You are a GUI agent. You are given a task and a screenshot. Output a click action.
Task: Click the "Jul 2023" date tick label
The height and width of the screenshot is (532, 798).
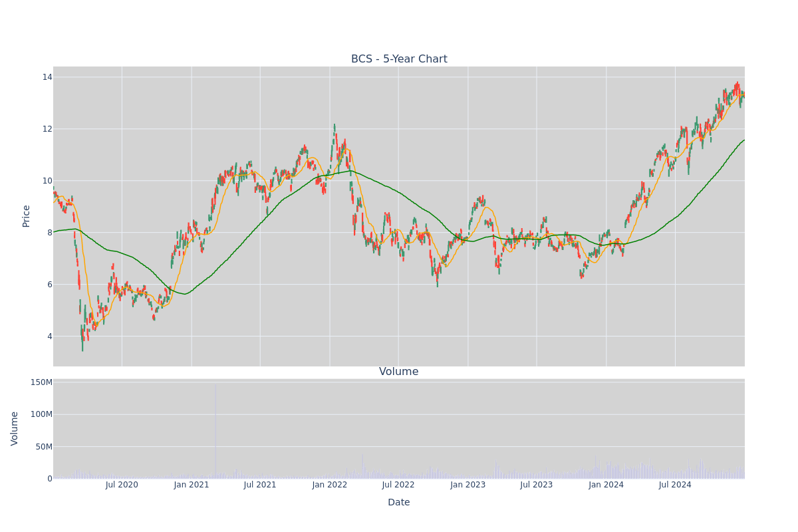click(537, 485)
